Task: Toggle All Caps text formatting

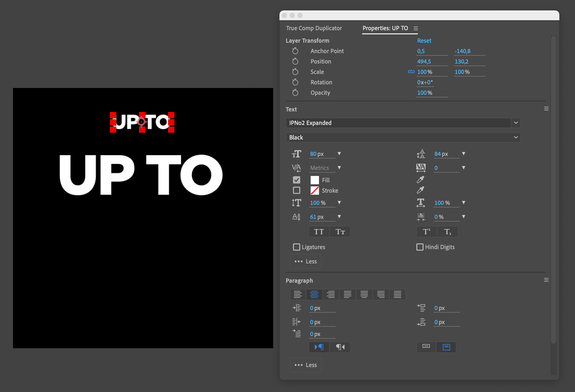Action: [319, 231]
